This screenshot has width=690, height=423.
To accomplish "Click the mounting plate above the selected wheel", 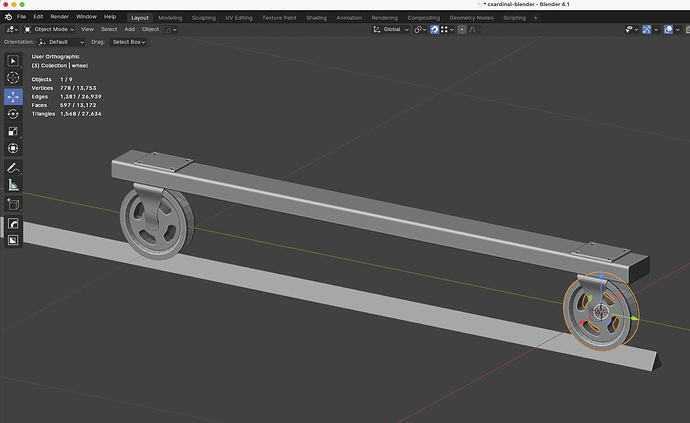I will tap(601, 252).
